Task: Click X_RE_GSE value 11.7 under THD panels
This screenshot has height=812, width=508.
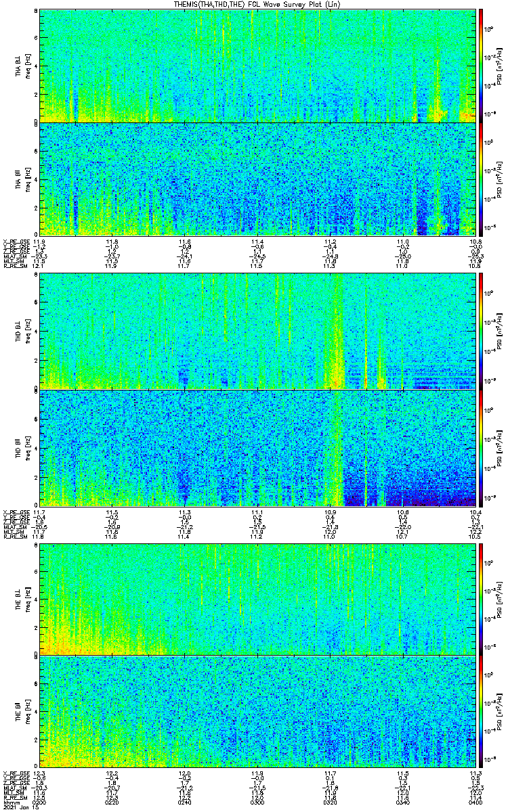Action: click(39, 512)
